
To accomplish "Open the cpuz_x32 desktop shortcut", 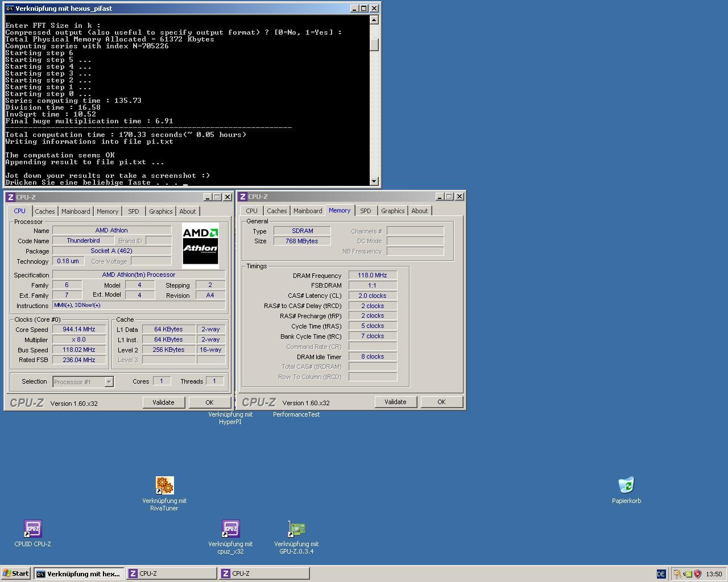I will click(x=230, y=529).
